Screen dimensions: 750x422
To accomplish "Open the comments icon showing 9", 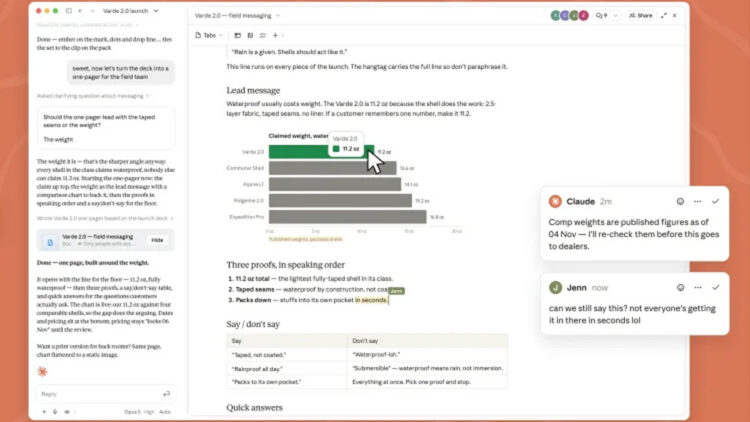I will click(601, 15).
